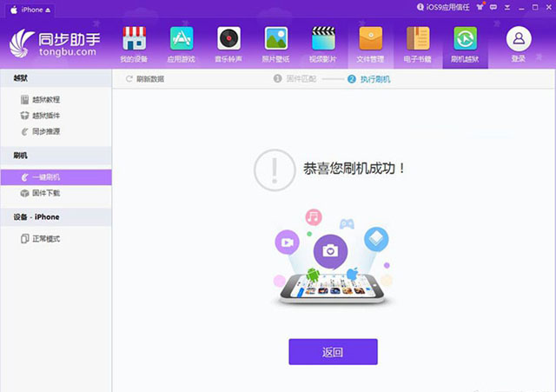This screenshot has width=556, height=392.
Task: Click the Tongbu 同步助手 logo
Action: (55, 43)
